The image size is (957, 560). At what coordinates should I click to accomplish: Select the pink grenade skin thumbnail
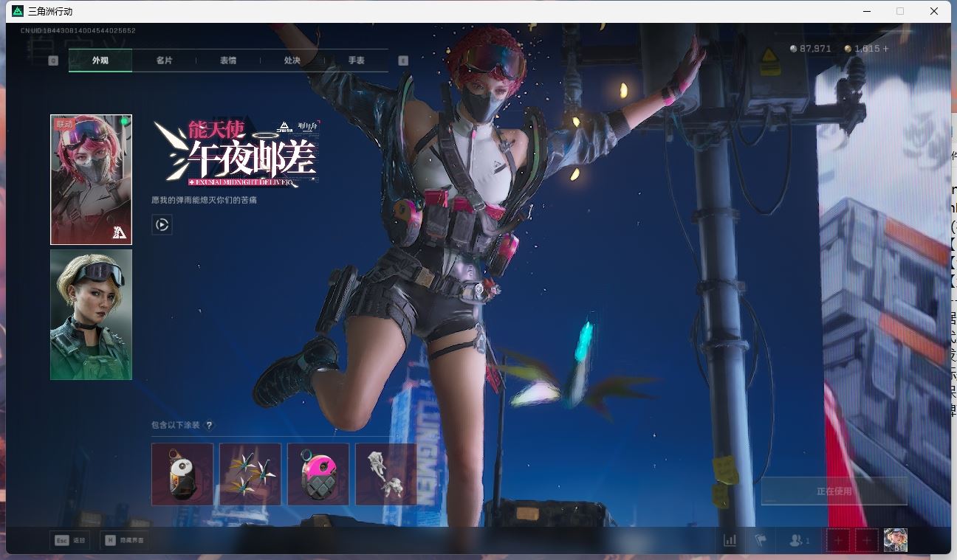318,474
